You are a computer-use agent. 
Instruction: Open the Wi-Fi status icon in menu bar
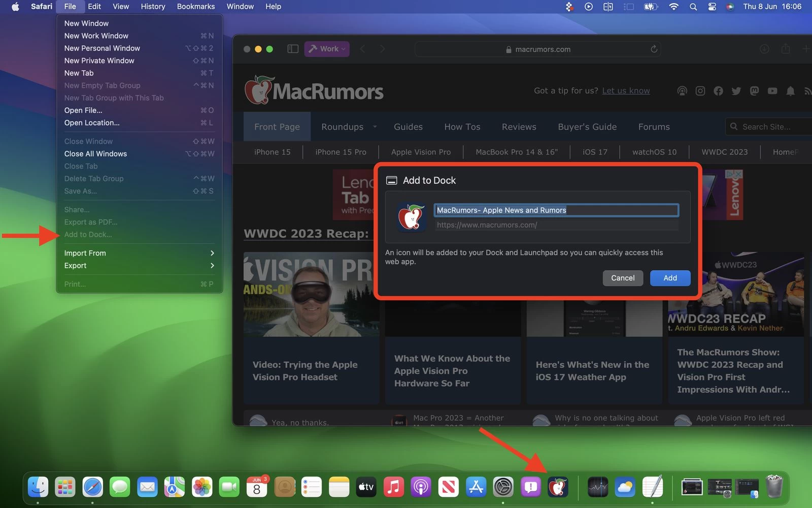pyautogui.click(x=673, y=7)
